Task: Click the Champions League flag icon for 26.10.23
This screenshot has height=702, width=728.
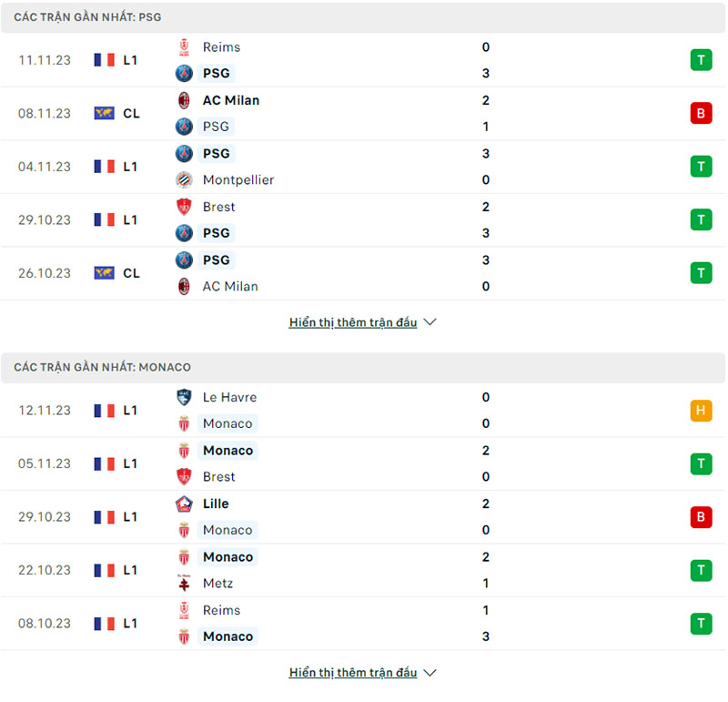Action: click(x=104, y=273)
